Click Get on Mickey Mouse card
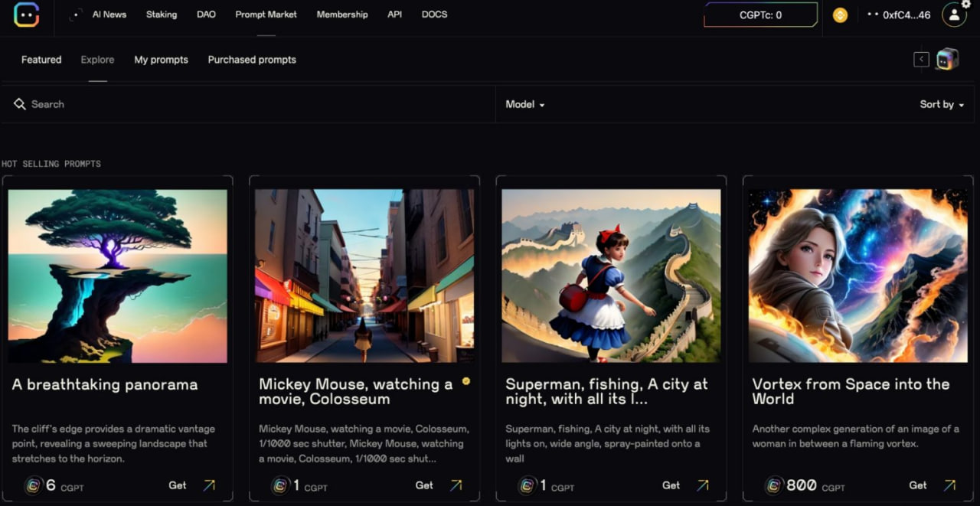The image size is (980, 506). point(424,485)
